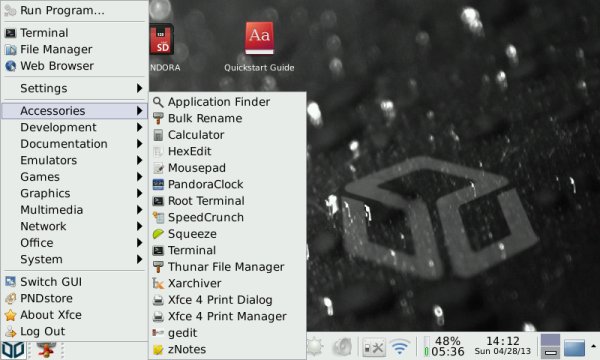
Task: Click the small up arrow at panel's right end
Action: [593, 346]
